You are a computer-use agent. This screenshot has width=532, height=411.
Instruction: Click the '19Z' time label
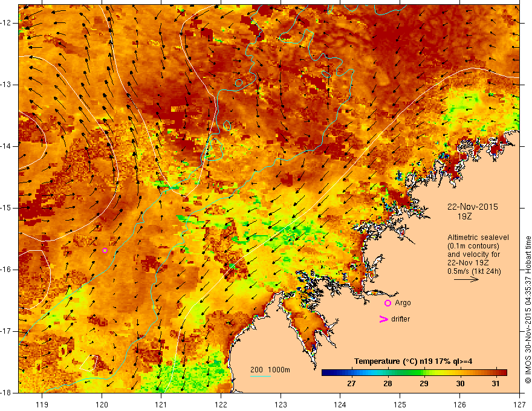464,216
